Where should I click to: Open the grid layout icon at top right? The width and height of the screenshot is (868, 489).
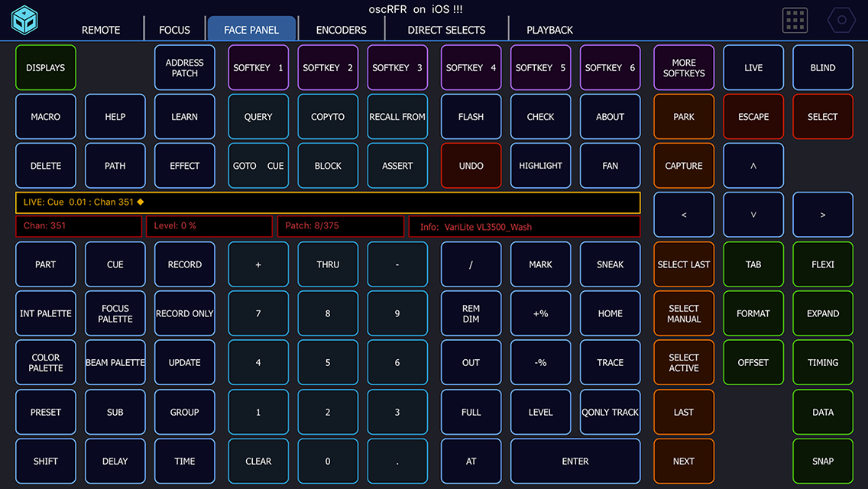795,21
